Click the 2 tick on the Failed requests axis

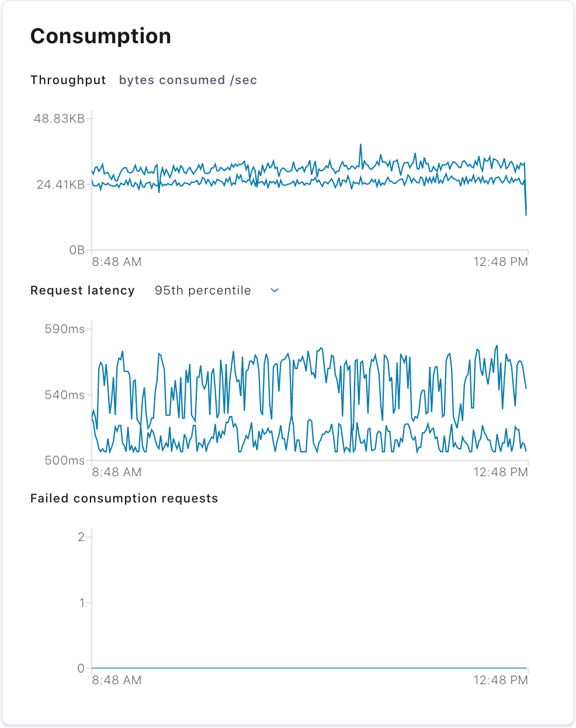(81, 537)
